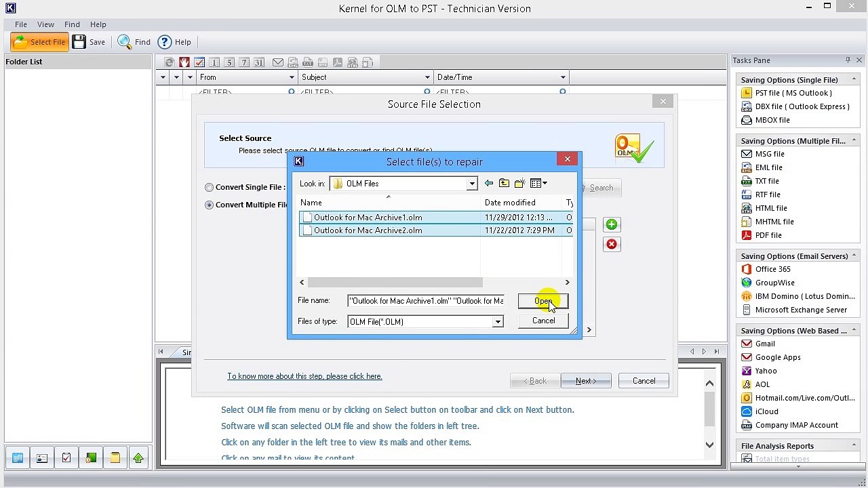Click the Save toolbar button

click(x=89, y=42)
